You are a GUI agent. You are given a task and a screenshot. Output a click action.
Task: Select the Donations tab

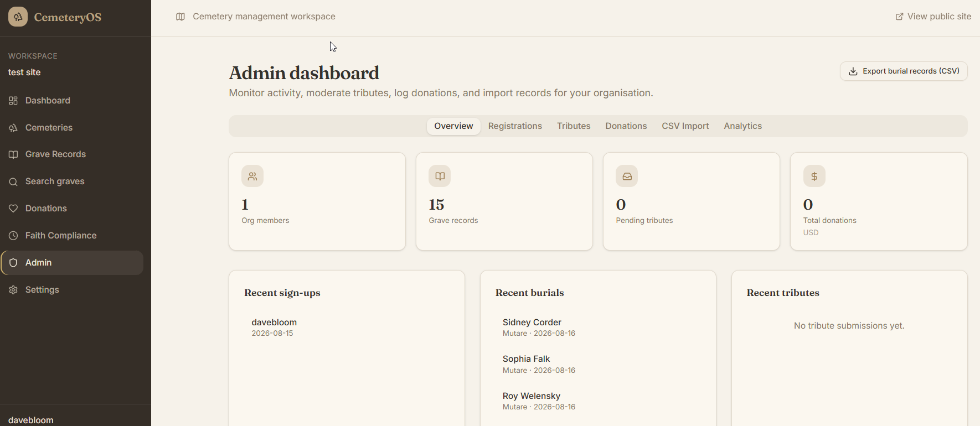tap(626, 126)
